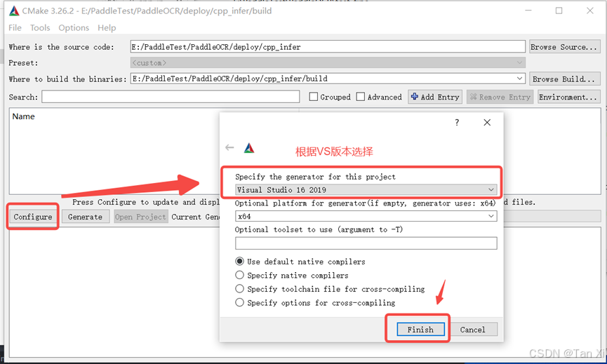Close the CMake main window
This screenshot has height=364, width=607.
[590, 11]
